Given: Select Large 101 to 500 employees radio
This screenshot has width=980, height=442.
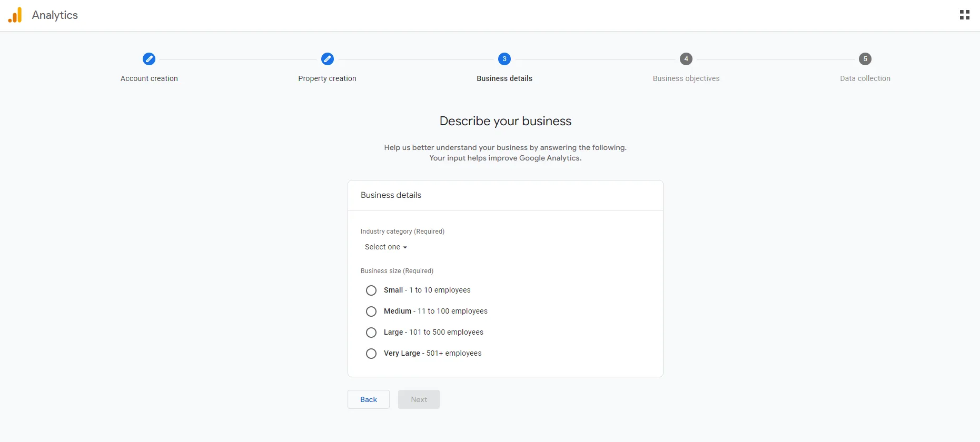Looking at the screenshot, I should [371, 333].
